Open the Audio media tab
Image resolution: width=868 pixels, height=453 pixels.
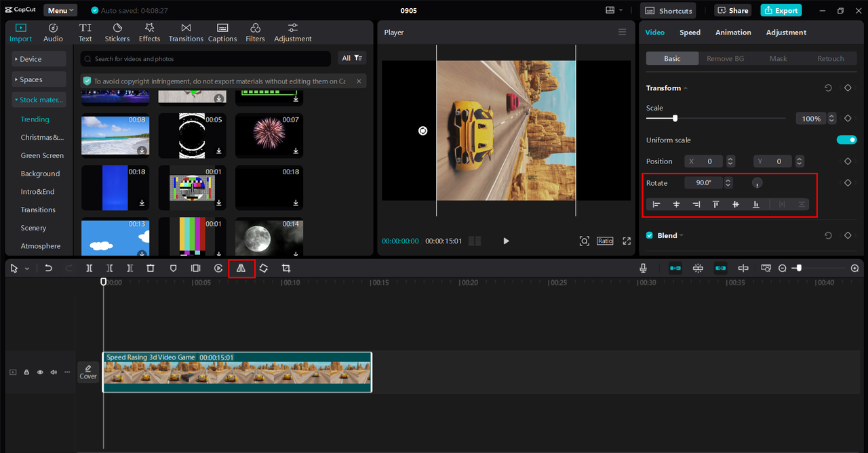(x=53, y=32)
